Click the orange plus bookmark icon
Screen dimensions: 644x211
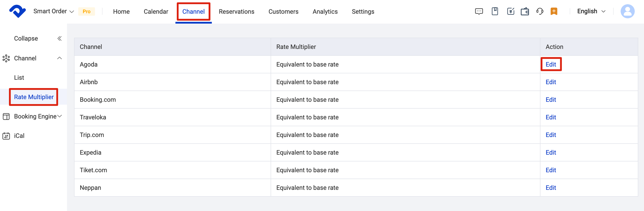554,12
